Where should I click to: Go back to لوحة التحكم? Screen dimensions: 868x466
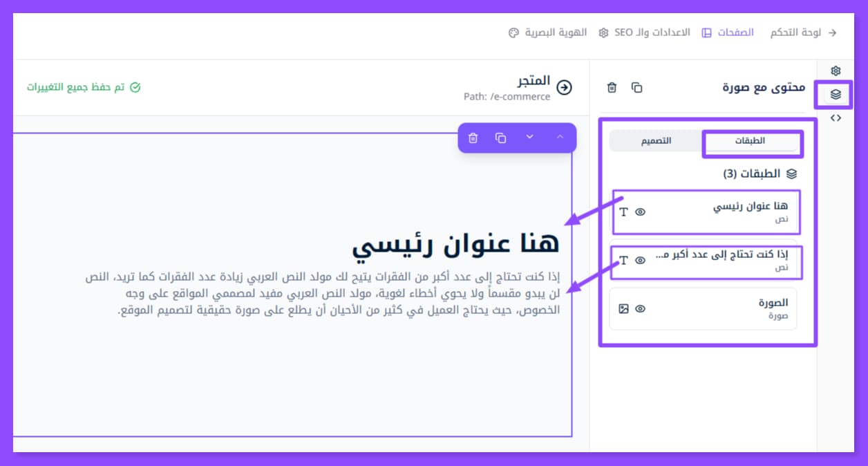coord(803,32)
